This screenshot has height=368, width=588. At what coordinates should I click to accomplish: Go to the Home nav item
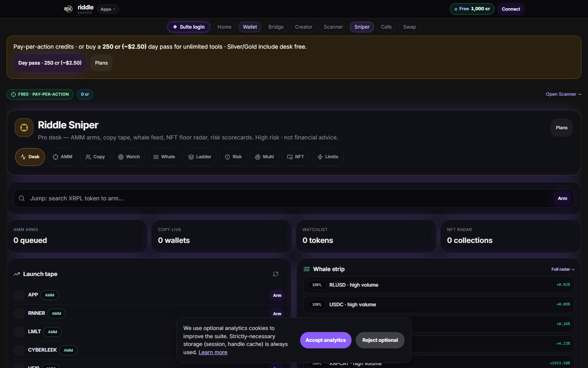(x=224, y=27)
